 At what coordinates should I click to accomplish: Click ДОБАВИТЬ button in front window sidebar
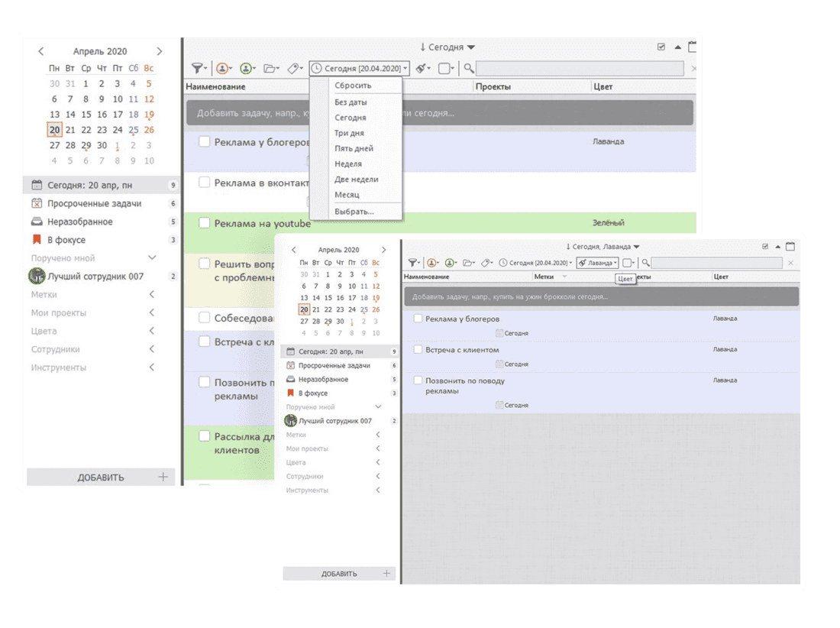pyautogui.click(x=339, y=573)
